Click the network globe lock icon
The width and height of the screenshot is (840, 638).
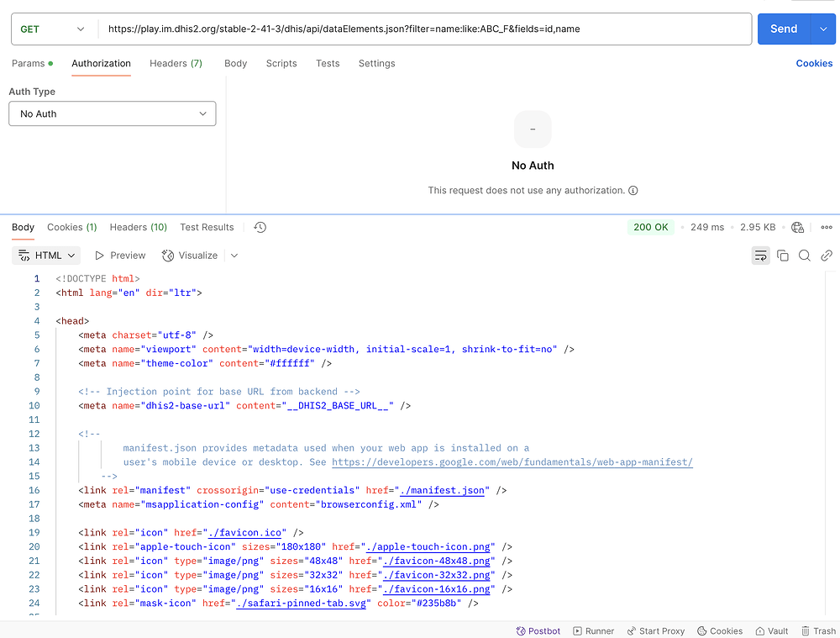[798, 227]
